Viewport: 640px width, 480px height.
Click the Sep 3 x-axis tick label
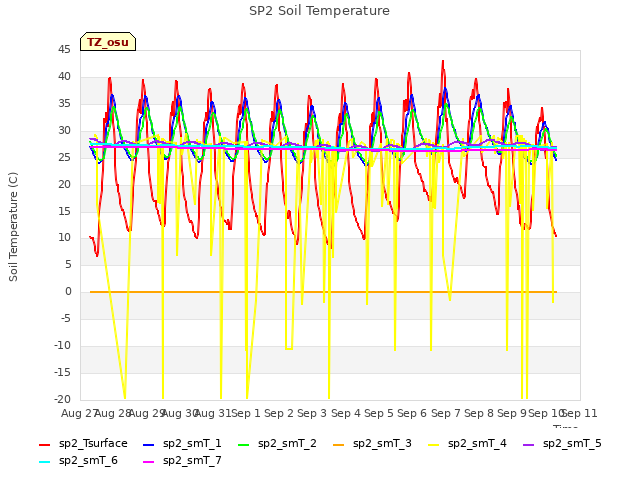[x=312, y=413]
